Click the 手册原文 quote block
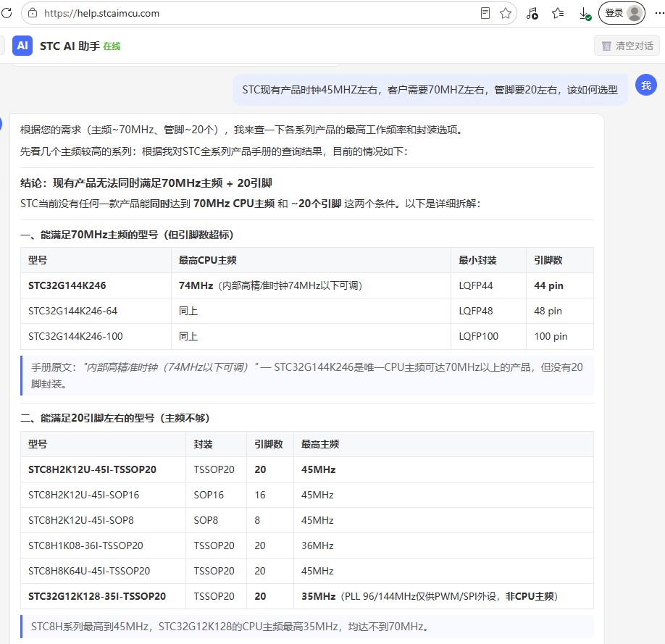The width and height of the screenshot is (665, 644). [307, 375]
